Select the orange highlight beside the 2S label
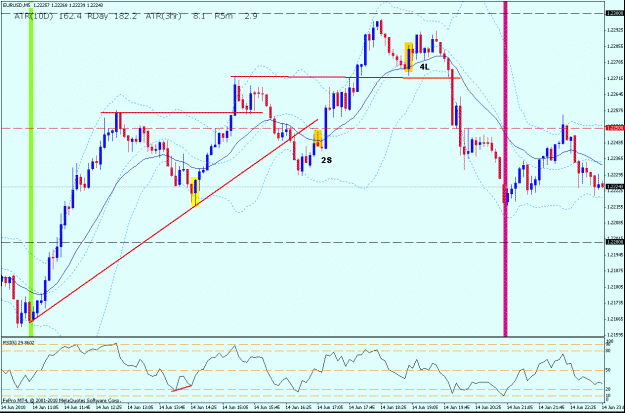Viewport: 625px width, 413px height. (x=318, y=138)
